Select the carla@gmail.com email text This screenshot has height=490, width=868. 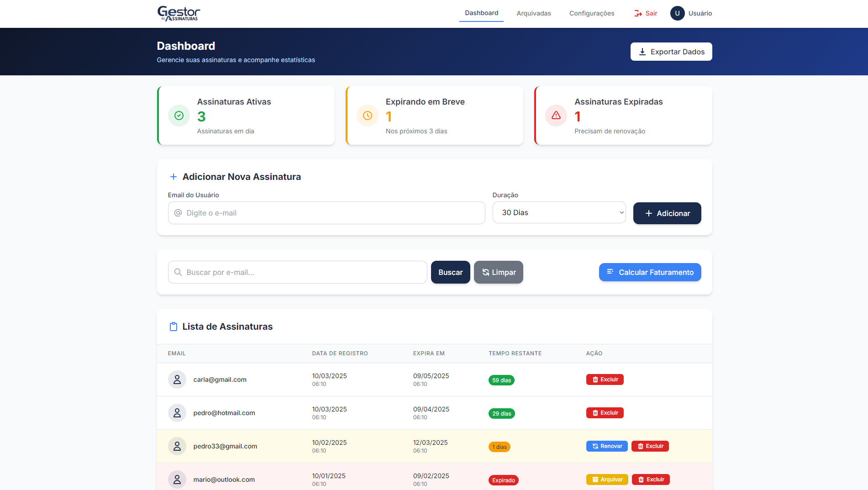pos(220,379)
